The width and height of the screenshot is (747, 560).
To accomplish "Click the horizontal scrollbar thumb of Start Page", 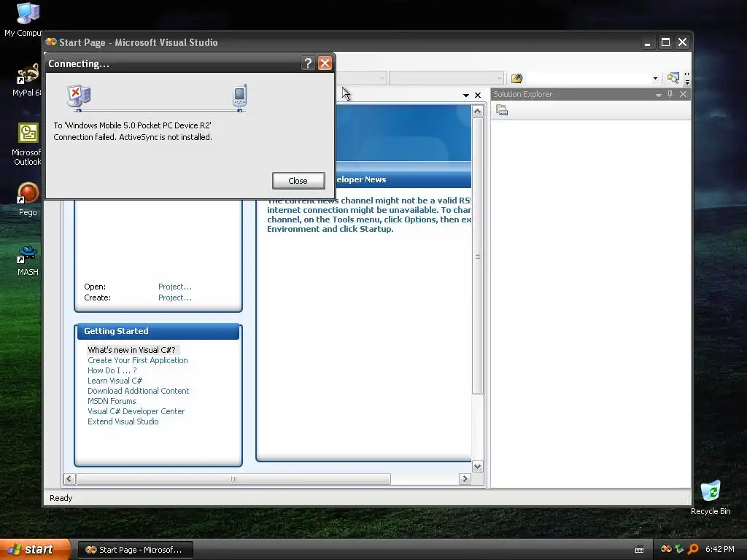I will coord(233,479).
